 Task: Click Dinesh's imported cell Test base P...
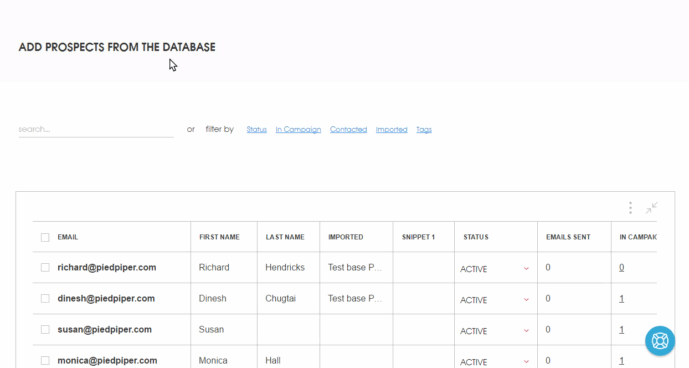point(355,299)
